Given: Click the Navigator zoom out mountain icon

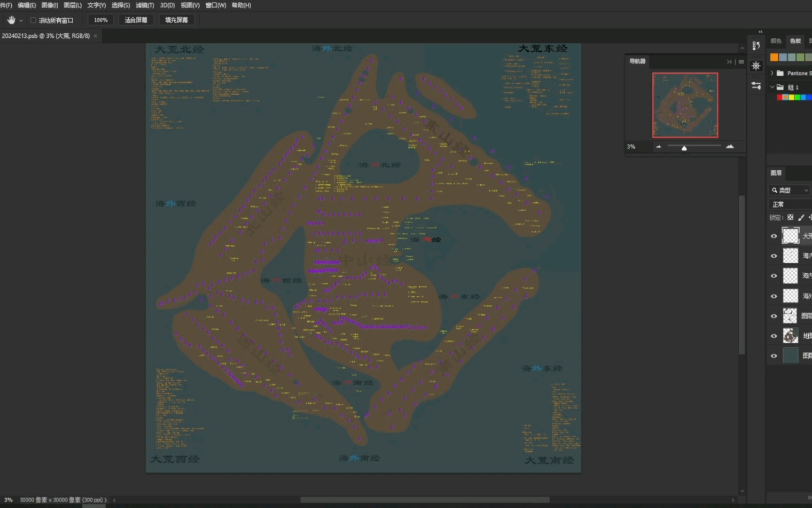Looking at the screenshot, I should click(658, 147).
